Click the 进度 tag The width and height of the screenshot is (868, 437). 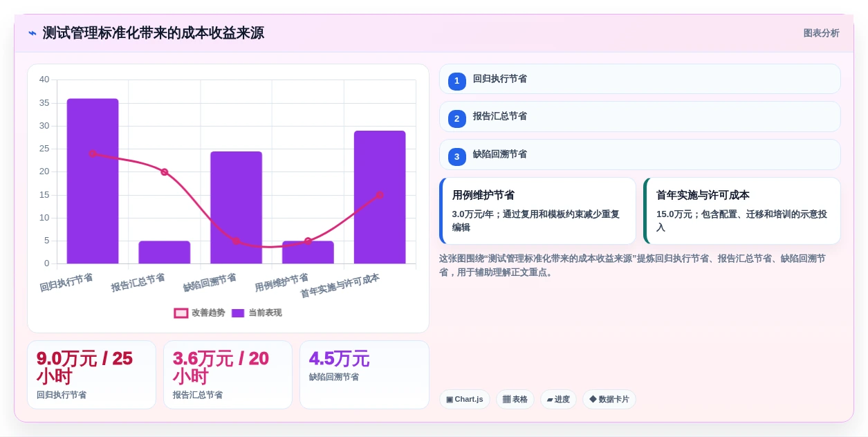point(558,399)
